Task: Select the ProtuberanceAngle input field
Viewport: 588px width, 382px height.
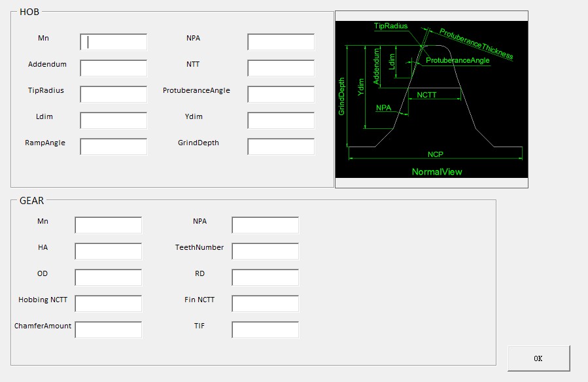Action: tap(281, 94)
